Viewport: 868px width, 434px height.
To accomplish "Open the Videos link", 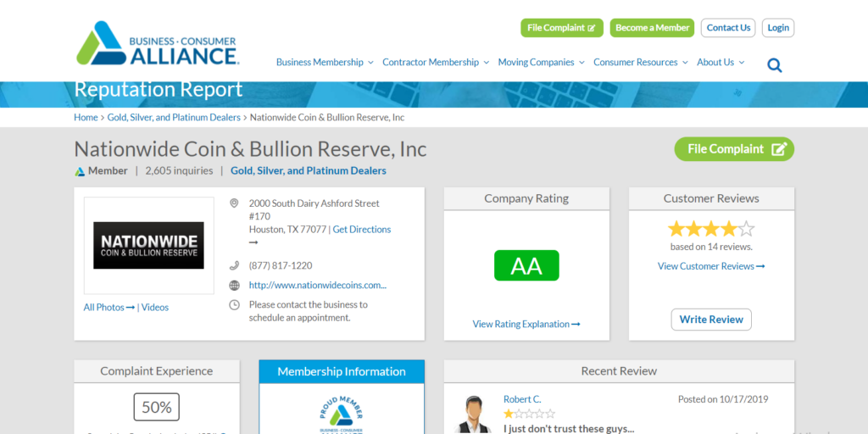I will tap(155, 307).
